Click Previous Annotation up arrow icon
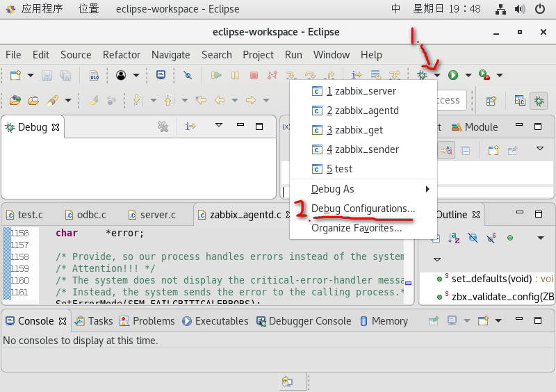556x392 pixels. (x=169, y=100)
